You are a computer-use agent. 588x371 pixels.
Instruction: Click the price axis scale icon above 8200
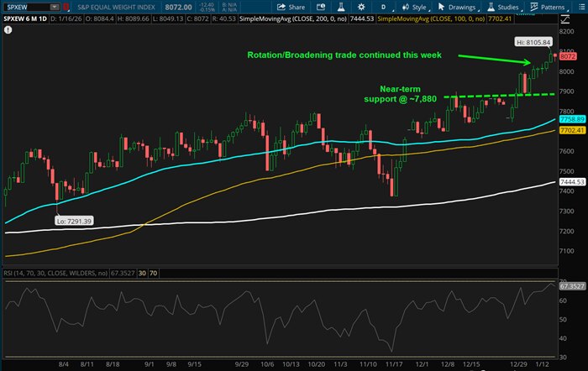564,19
